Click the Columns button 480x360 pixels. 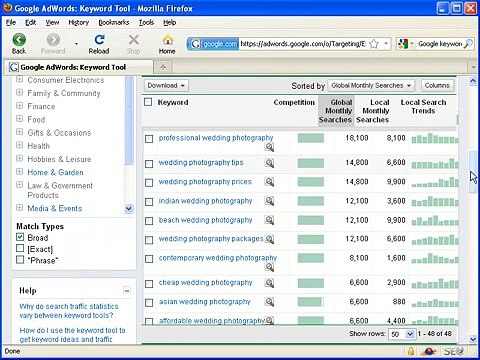pos(437,86)
